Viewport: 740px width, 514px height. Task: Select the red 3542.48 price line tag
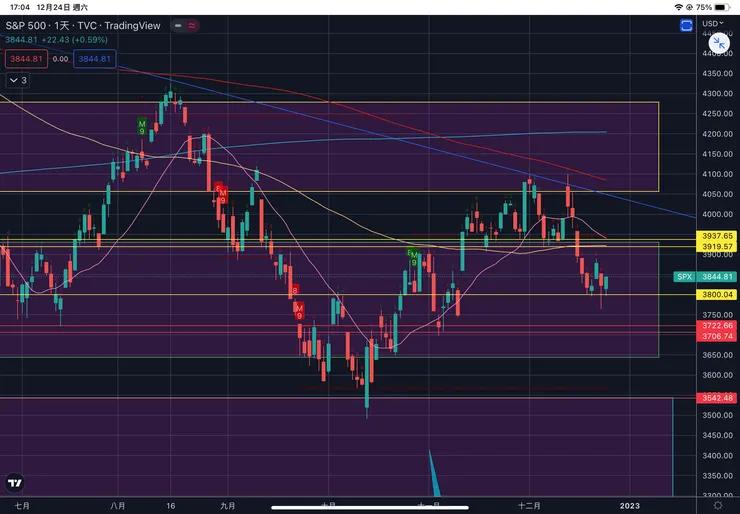[x=717, y=398]
